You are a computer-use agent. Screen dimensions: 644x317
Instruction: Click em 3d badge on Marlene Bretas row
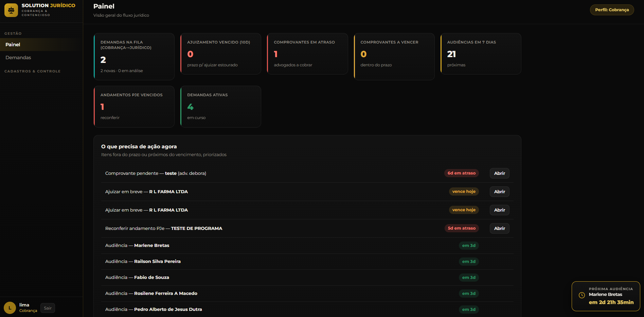point(469,246)
